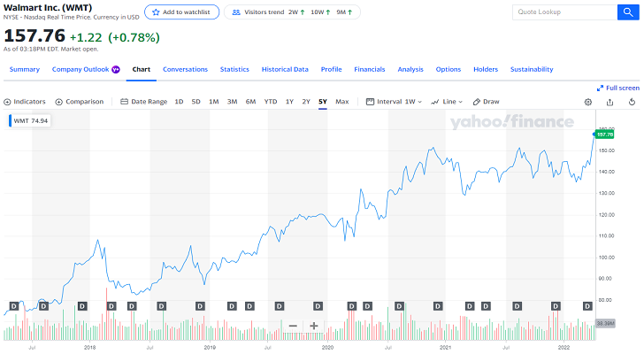Viewport: 644px width, 354px height.
Task: Click the reset chart icon
Action: pyautogui.click(x=631, y=102)
